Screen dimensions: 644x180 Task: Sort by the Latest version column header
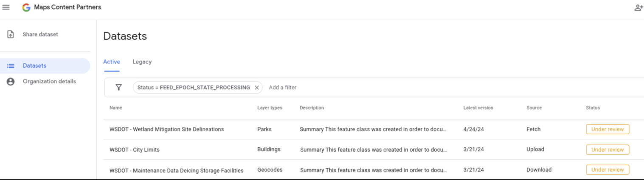tap(478, 108)
